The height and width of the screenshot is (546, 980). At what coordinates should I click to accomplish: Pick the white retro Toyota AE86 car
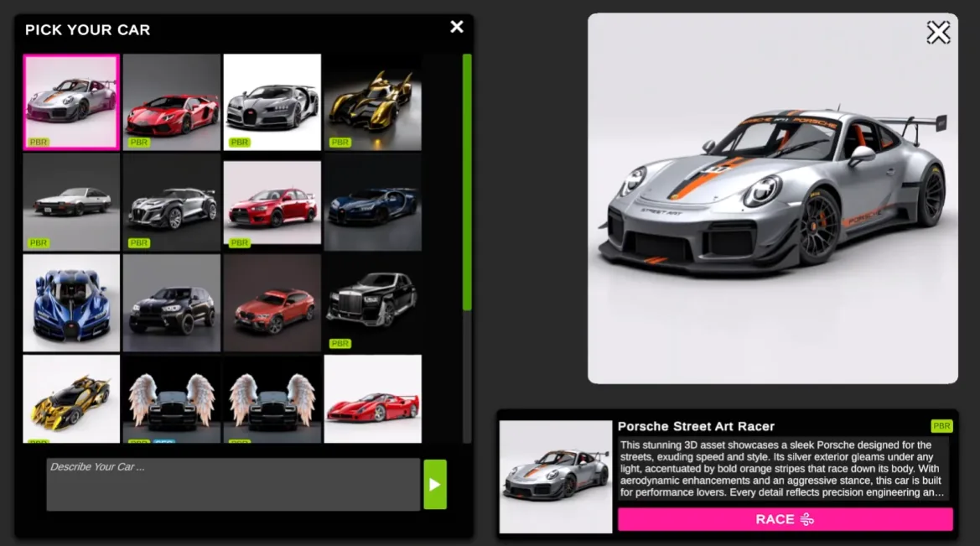click(x=71, y=203)
